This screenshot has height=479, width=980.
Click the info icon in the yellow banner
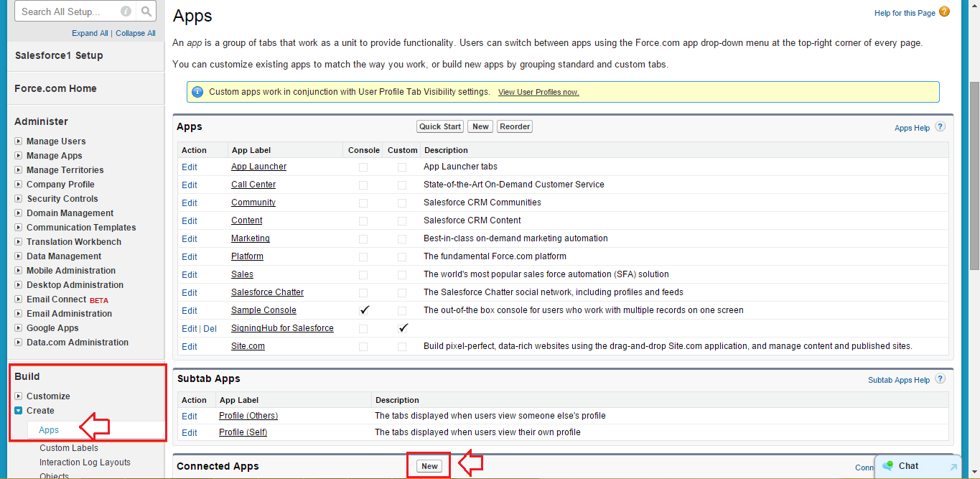click(x=197, y=92)
